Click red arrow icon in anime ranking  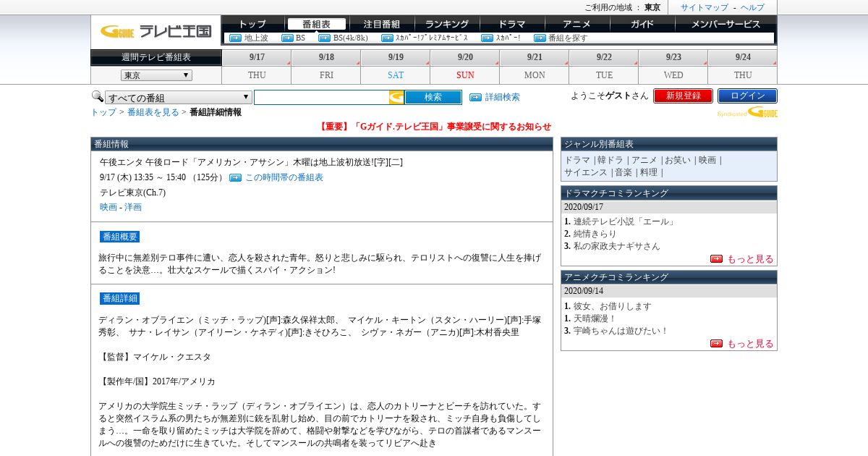click(717, 343)
